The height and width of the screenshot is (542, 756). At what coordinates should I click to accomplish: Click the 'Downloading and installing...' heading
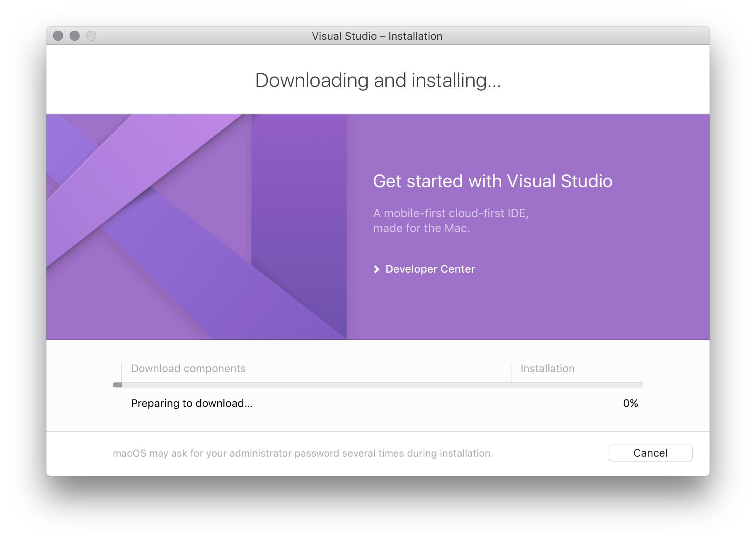pyautogui.click(x=378, y=80)
